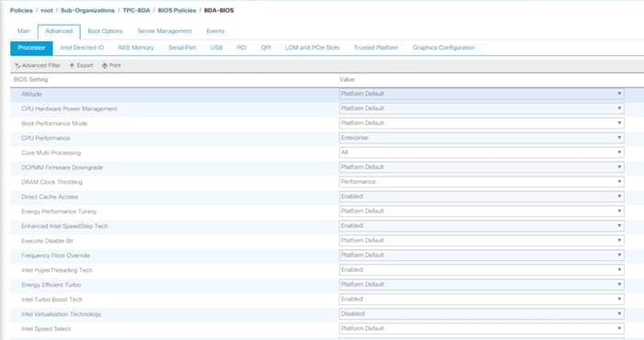Open the RAS Memory sub-tab

tap(136, 48)
